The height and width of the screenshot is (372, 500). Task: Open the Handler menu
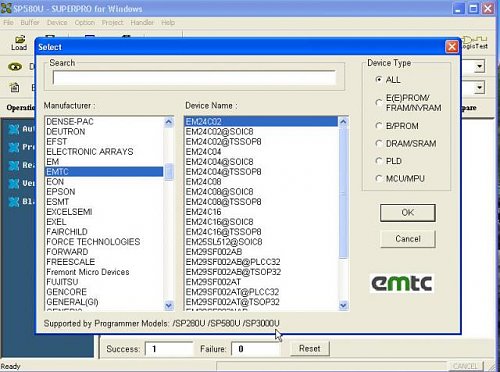click(142, 23)
